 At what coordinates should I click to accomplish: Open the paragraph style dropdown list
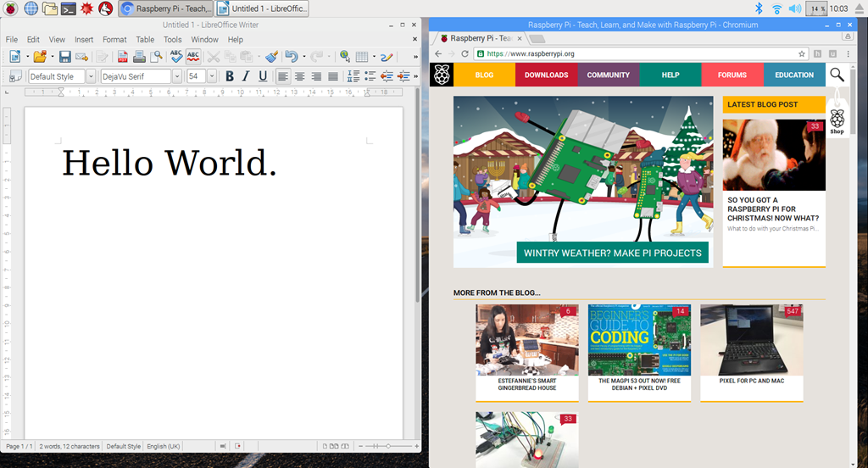click(91, 76)
